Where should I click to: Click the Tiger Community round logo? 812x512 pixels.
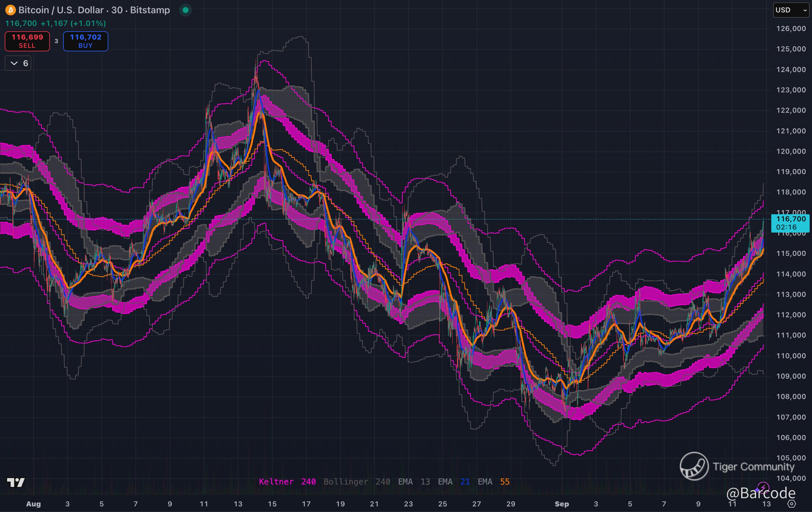coord(694,466)
